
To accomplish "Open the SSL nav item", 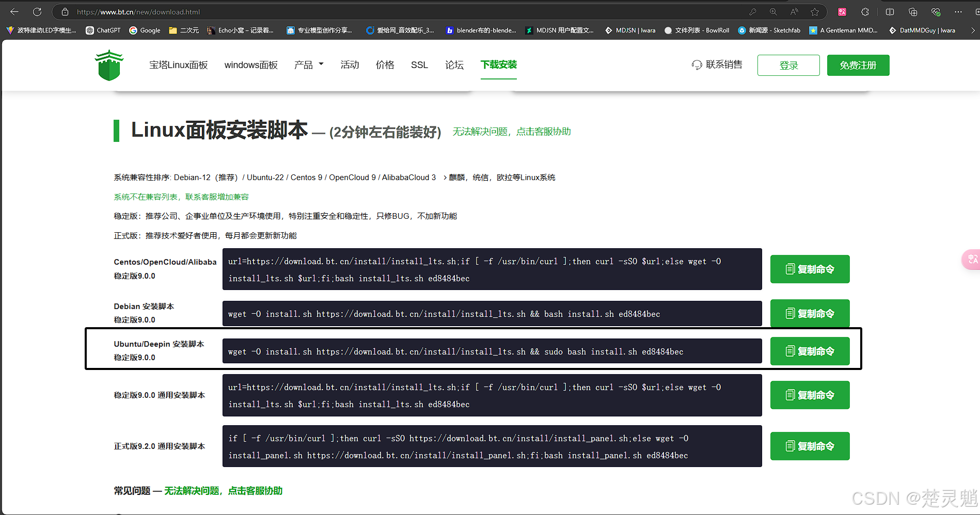I will (419, 65).
